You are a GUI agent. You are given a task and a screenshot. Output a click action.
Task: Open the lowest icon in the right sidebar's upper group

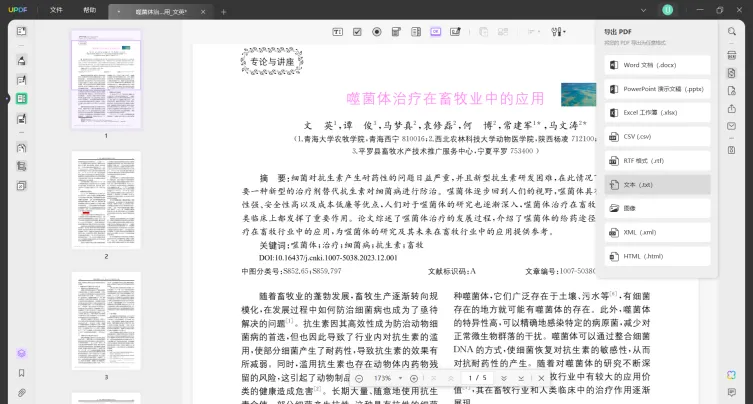coord(731,150)
